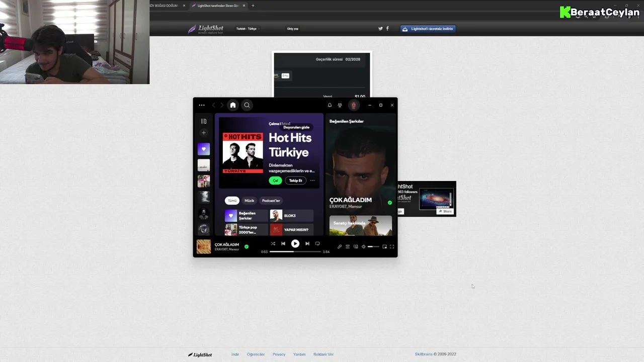Screen dimensions: 644x362
Task: Open the now playing album thumbnail
Action: tap(204, 246)
